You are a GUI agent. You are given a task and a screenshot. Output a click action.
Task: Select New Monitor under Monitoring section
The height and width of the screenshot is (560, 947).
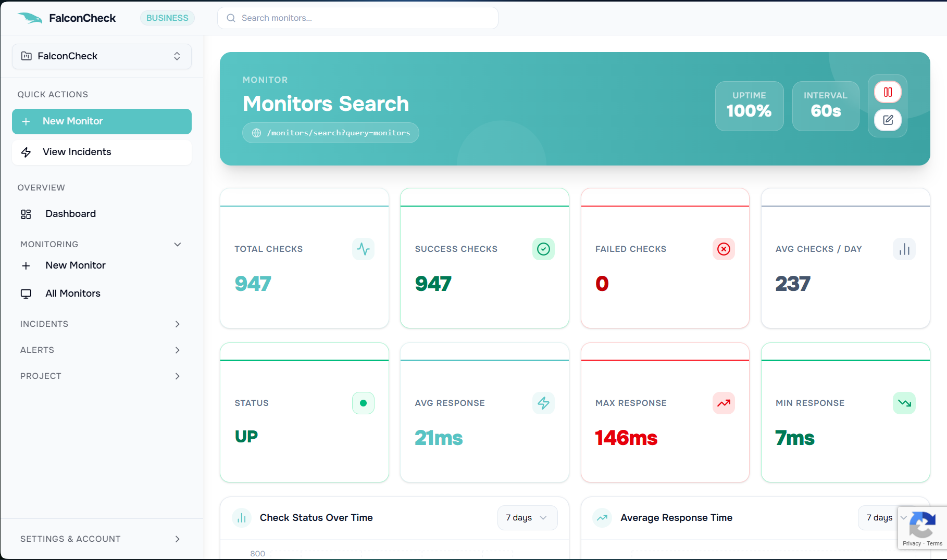(x=102, y=265)
